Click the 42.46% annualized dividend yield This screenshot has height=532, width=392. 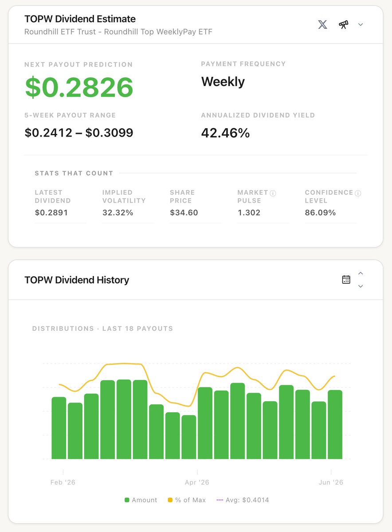coord(226,133)
